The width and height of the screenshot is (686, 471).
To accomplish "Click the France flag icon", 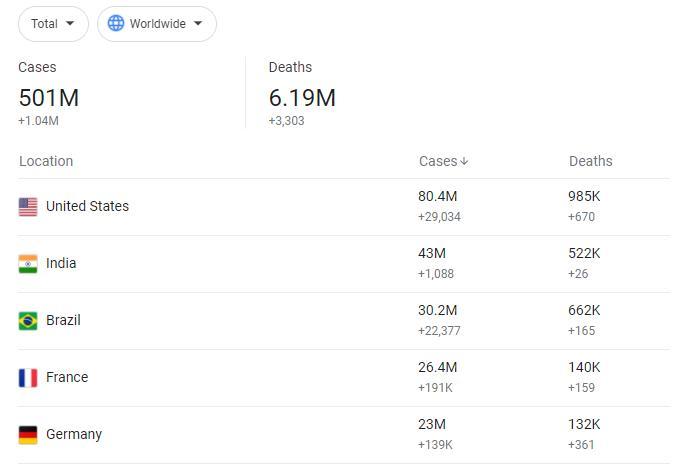I will click(28, 378).
